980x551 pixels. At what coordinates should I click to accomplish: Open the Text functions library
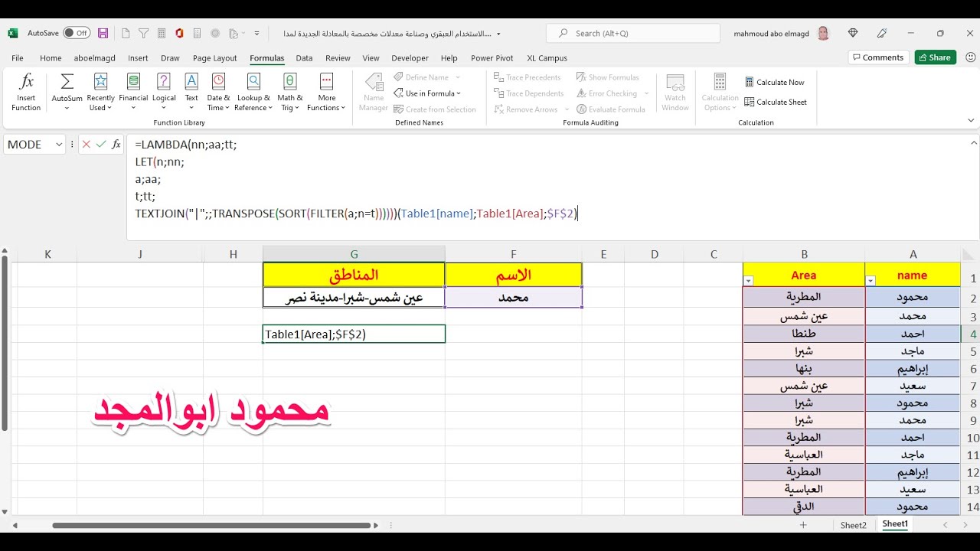coord(191,93)
